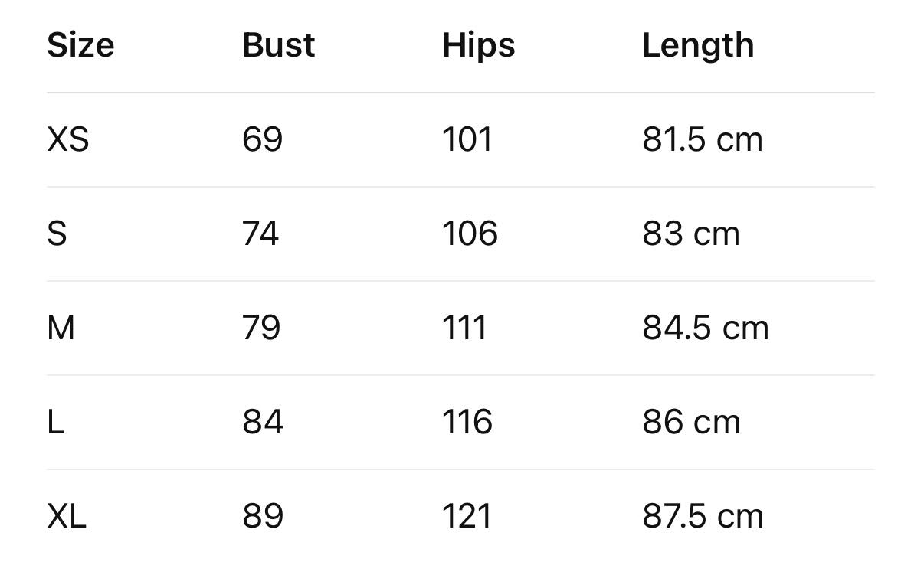
Task: Click the 86 cm length cell
Action: coord(691,422)
